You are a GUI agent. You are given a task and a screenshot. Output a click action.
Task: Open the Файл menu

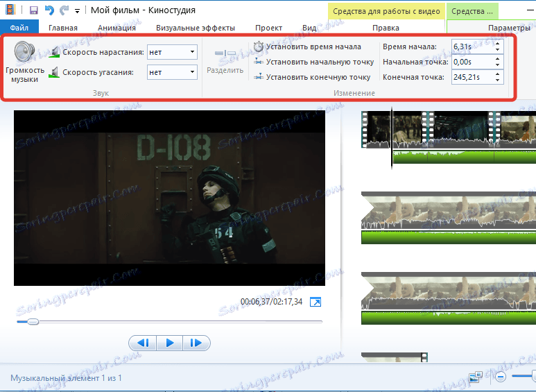(19, 28)
